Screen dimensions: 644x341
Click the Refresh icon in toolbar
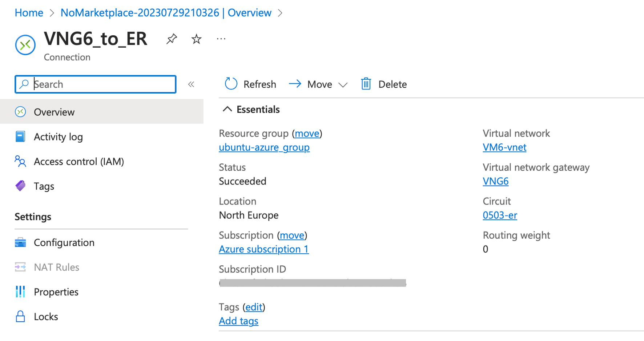pyautogui.click(x=231, y=84)
